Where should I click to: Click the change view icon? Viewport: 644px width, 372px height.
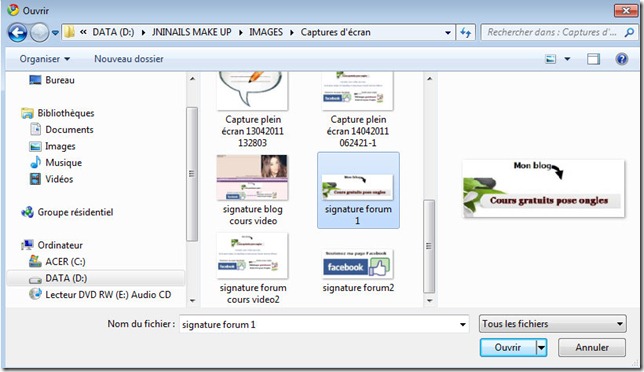tap(550, 59)
